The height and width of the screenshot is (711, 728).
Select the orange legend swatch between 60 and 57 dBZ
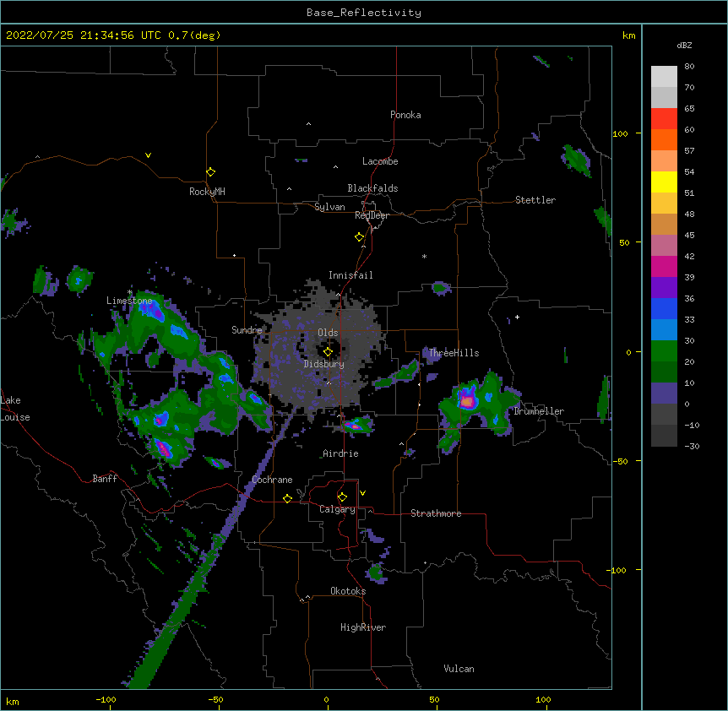click(x=664, y=139)
